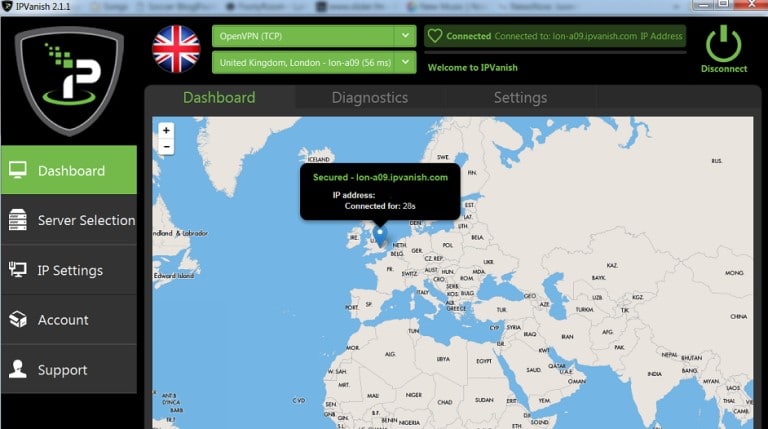Open Server Selection in the sidebar
The width and height of the screenshot is (768, 429).
pos(69,220)
